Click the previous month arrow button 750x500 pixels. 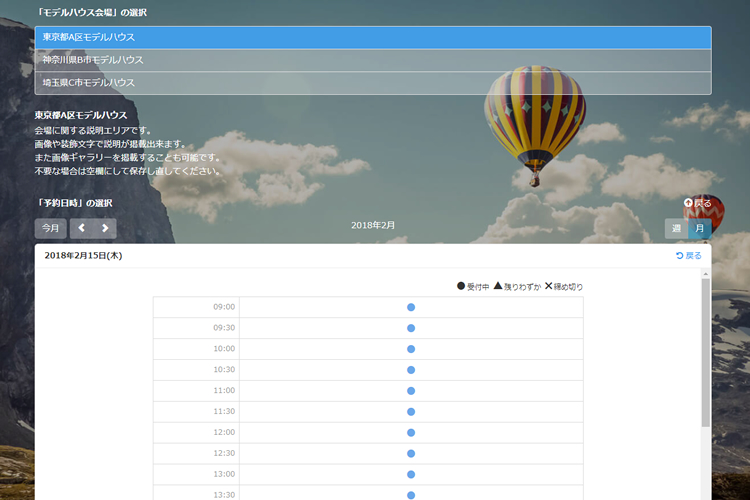pos(82,229)
